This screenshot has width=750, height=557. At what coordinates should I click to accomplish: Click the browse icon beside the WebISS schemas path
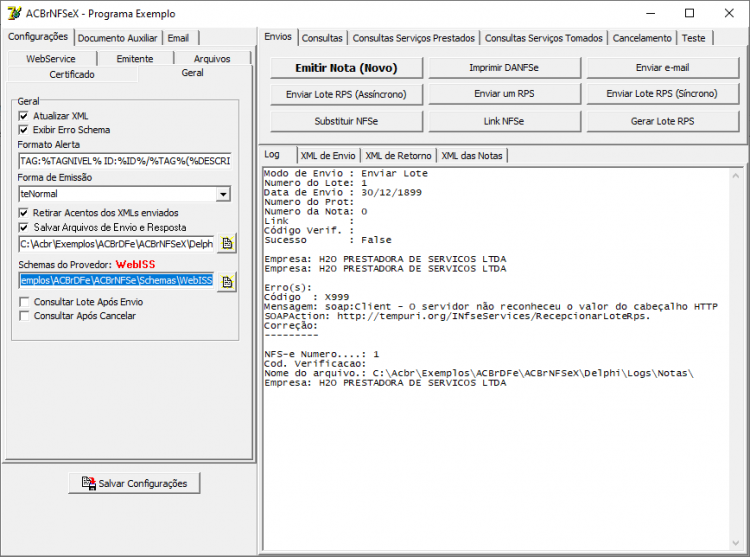pyautogui.click(x=227, y=282)
